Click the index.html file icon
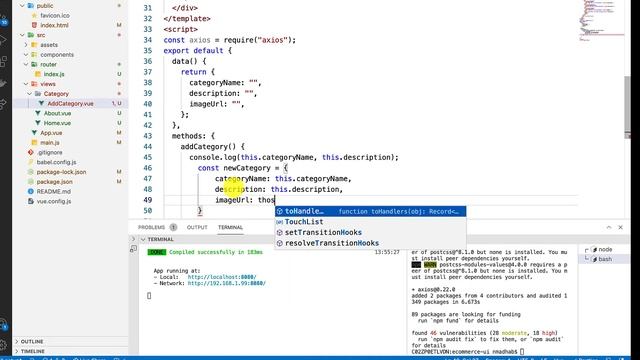Viewport: 640px width, 360px height. click(34, 25)
